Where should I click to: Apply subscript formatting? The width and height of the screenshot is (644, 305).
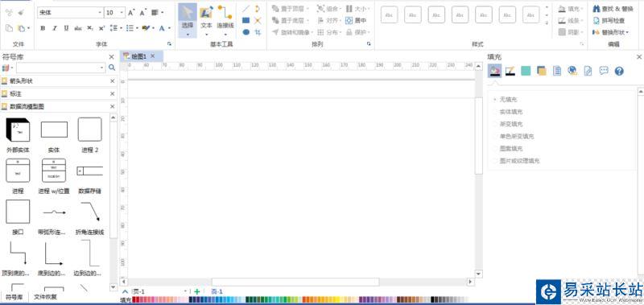pyautogui.click(x=89, y=28)
